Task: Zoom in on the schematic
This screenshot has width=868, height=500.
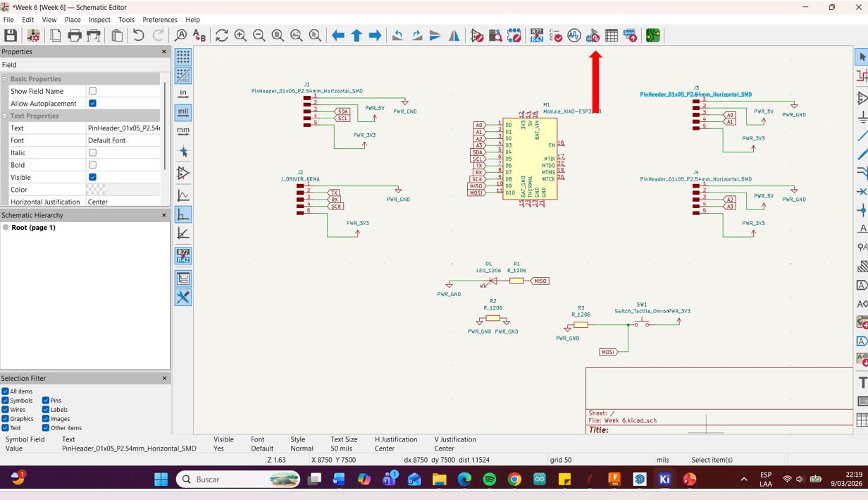Action: [x=240, y=35]
